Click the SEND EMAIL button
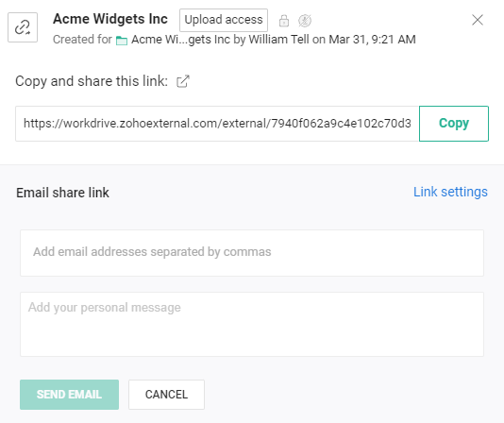The height and width of the screenshot is (423, 504). [x=70, y=395]
